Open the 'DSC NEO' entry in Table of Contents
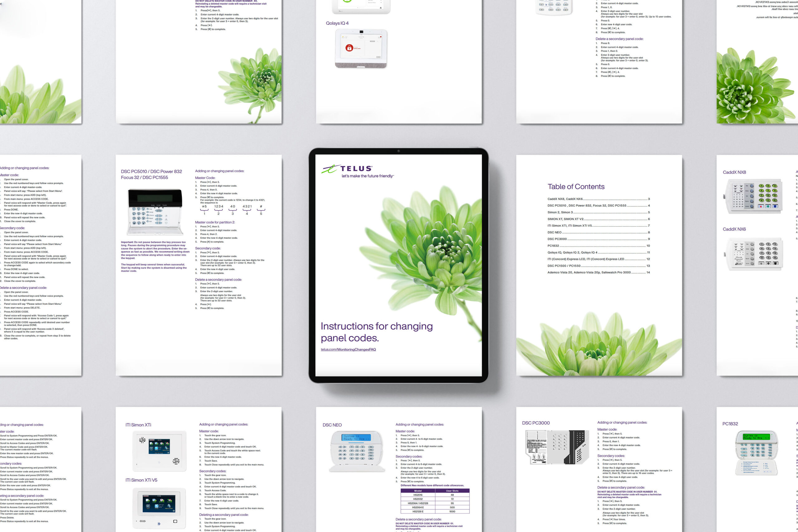Image resolution: width=798 pixels, height=532 pixels. click(598, 232)
